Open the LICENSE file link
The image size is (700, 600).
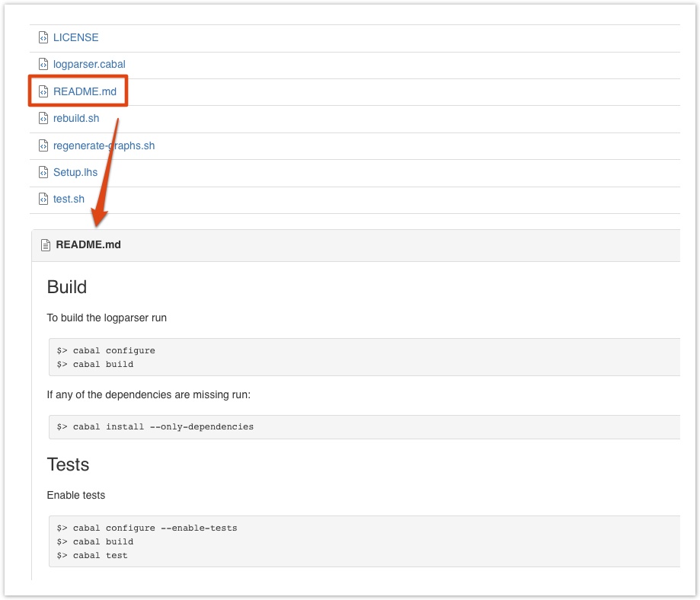coord(76,37)
